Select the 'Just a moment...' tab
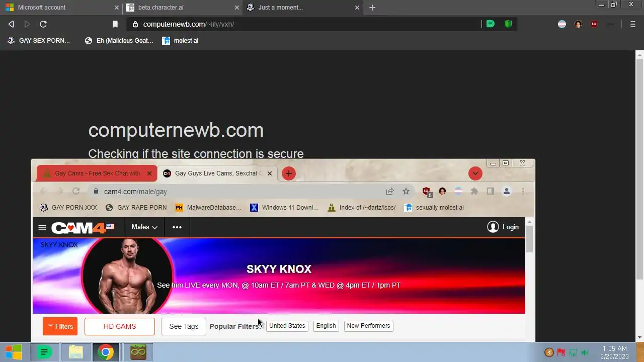Viewport: 644px width, 362px height. click(303, 8)
